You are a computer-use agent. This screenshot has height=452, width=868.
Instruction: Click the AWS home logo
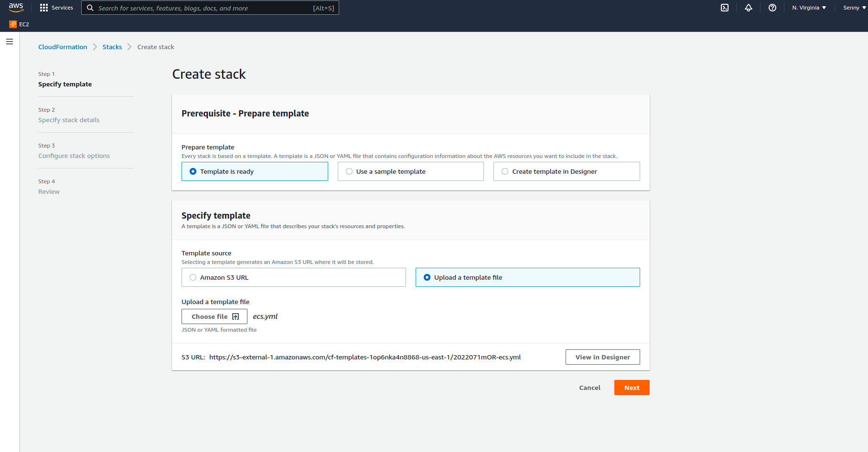click(x=16, y=8)
